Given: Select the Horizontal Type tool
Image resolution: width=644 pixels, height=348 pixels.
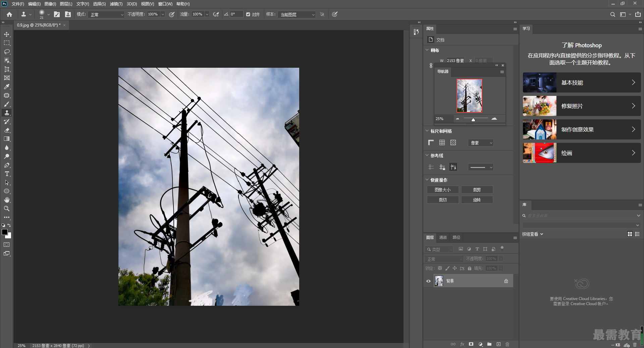Looking at the screenshot, I should [x=7, y=174].
